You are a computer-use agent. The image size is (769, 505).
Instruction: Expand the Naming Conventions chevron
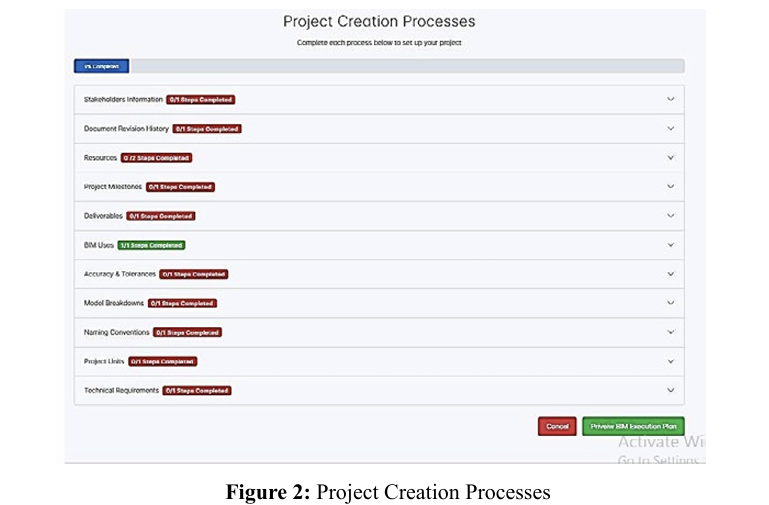[670, 332]
